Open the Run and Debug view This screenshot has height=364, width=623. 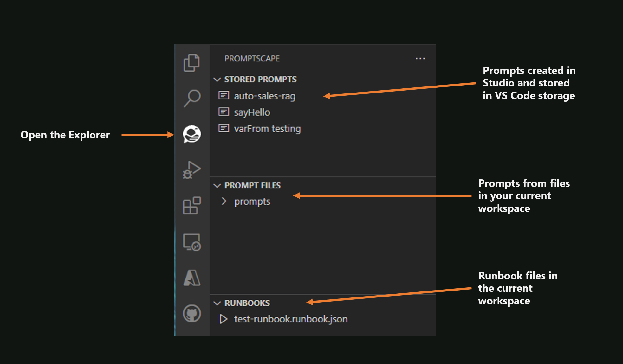[x=192, y=170]
